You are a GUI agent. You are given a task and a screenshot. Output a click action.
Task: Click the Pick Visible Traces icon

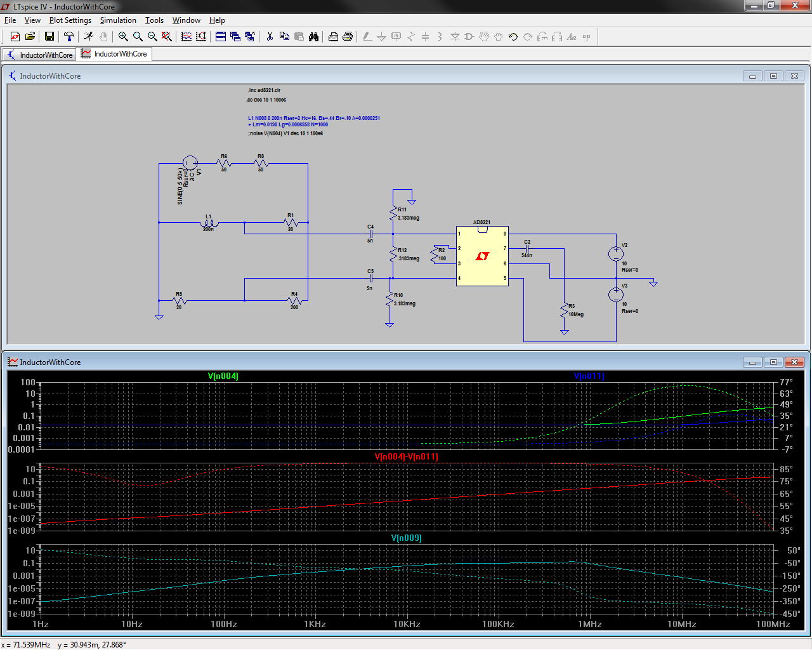coord(187,37)
